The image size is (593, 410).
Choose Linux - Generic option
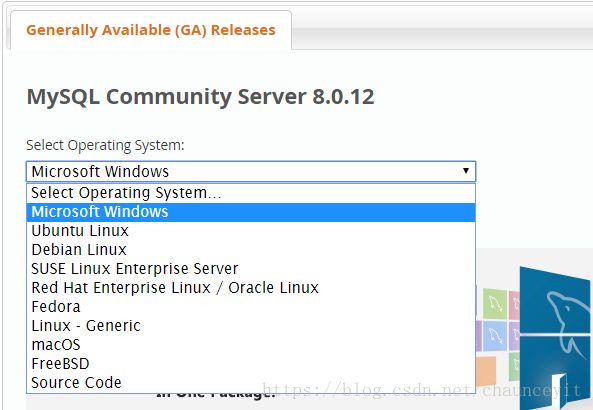(251, 326)
